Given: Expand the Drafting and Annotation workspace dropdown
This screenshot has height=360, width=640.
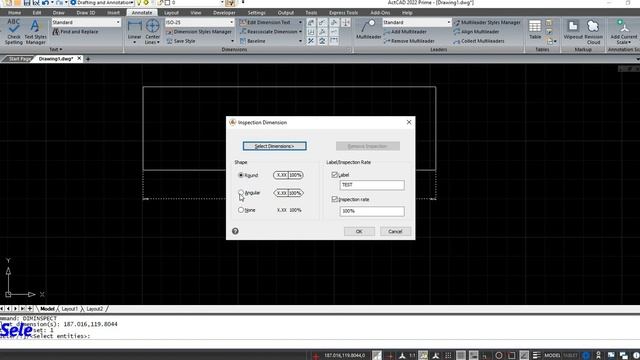Looking at the screenshot, I should pos(131,2).
